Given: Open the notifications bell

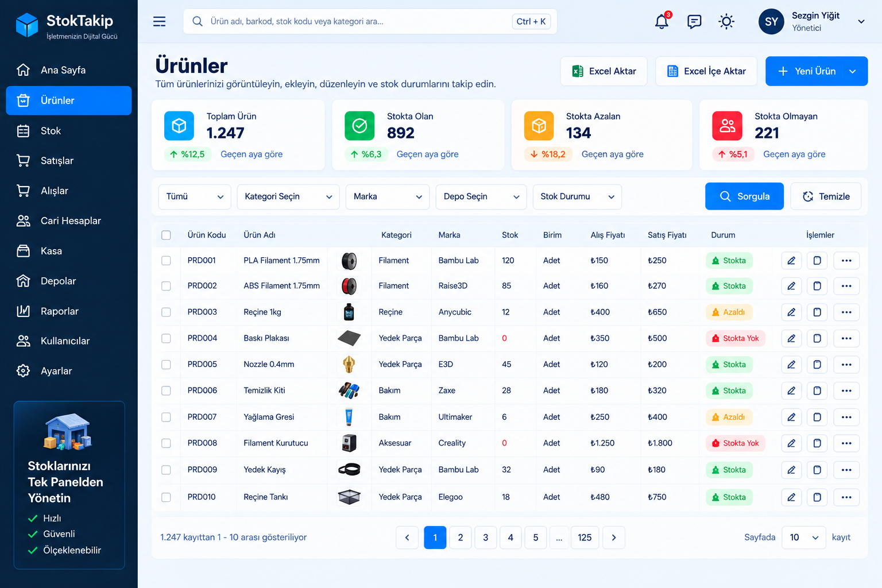Looking at the screenshot, I should coord(662,22).
